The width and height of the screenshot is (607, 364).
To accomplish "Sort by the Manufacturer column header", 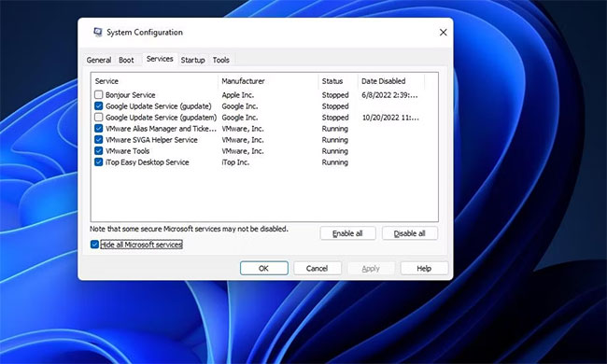I will 268,81.
